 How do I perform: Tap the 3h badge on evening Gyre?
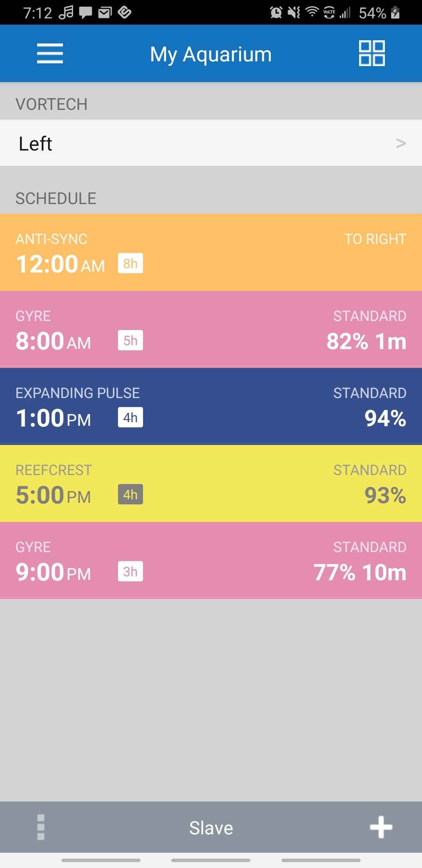[x=131, y=572]
